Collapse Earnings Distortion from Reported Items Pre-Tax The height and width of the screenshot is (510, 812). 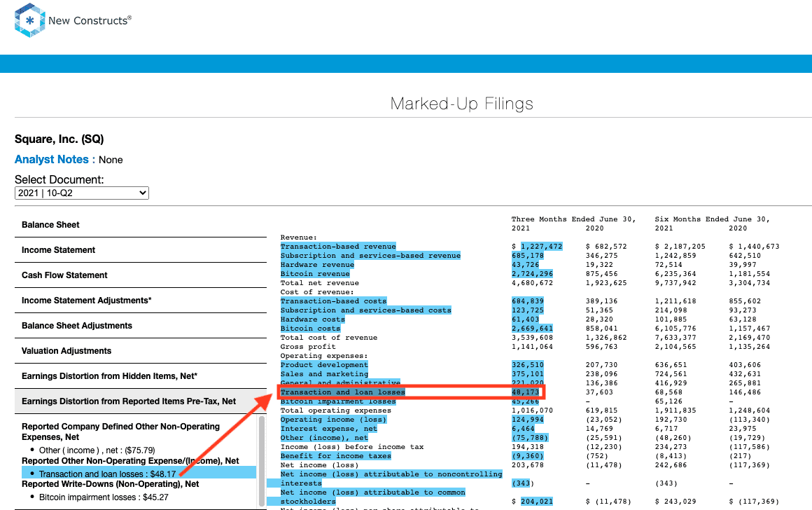click(140, 401)
